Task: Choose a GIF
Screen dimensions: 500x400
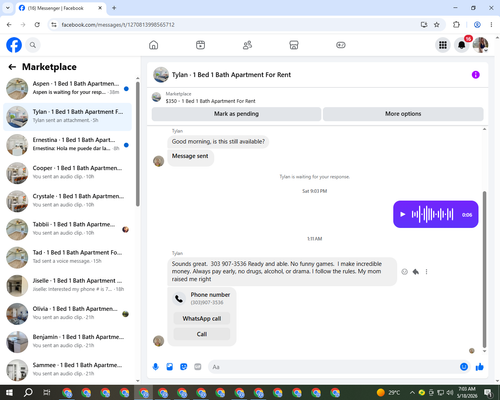Action: (198, 367)
